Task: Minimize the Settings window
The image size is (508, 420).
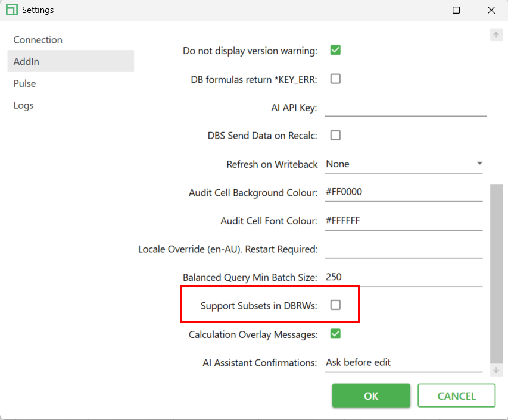Action: [422, 10]
